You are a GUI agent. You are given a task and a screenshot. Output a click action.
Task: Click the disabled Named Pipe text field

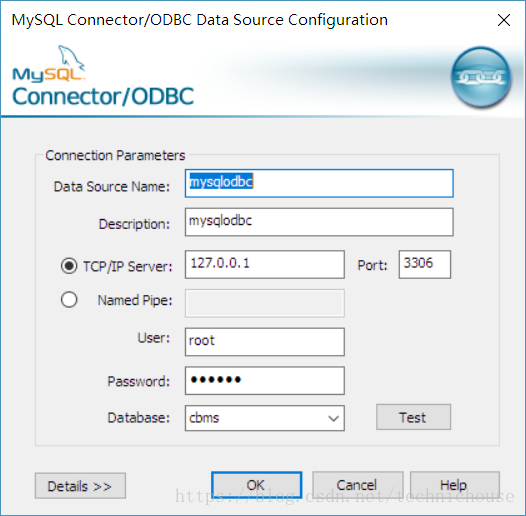click(265, 303)
